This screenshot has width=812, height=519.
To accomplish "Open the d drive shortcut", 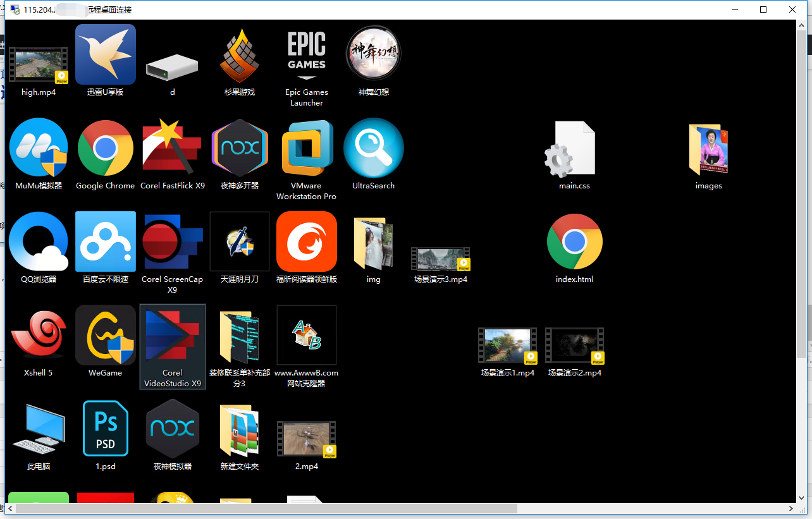I will click(x=172, y=66).
